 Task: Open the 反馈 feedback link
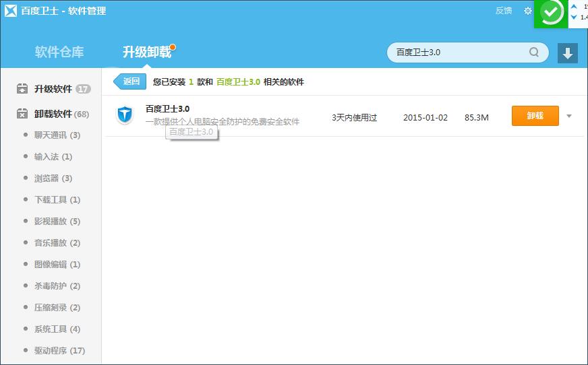tap(504, 11)
